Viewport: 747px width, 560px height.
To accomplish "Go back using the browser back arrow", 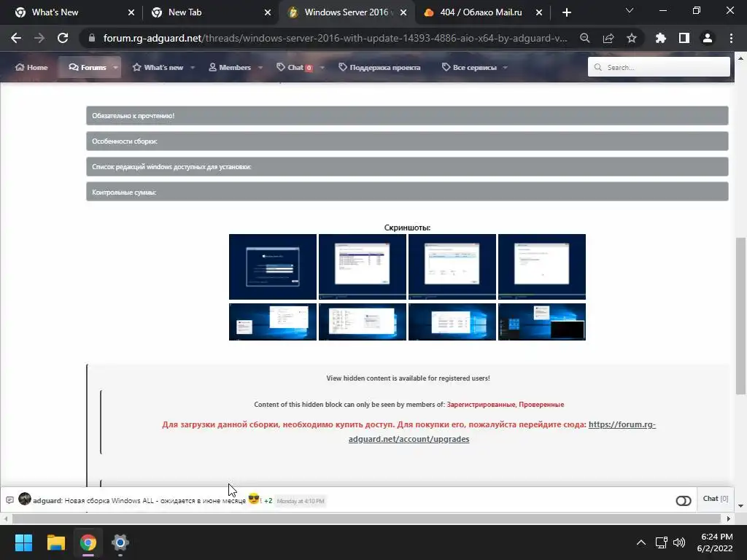I will coord(16,38).
